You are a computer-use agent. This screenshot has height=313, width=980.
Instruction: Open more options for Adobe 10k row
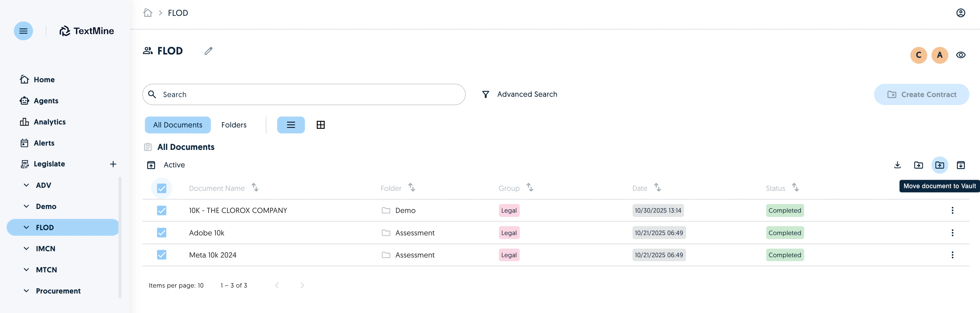(952, 233)
